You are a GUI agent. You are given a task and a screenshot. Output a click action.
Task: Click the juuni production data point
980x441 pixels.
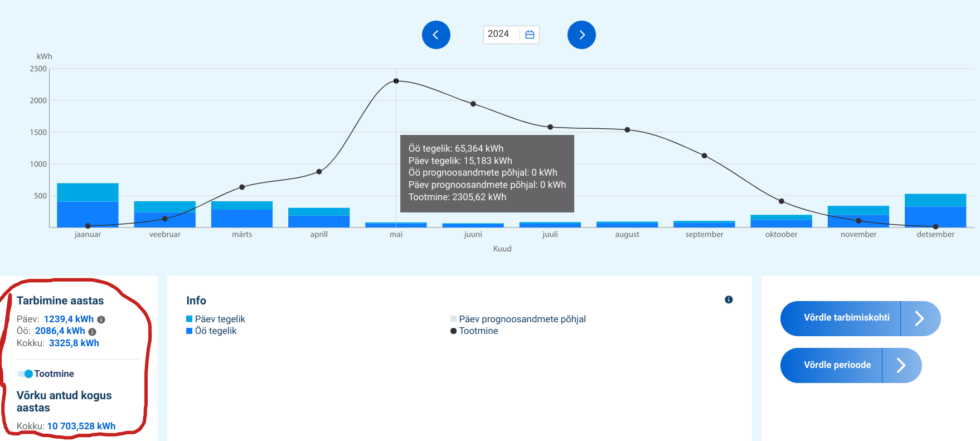473,104
